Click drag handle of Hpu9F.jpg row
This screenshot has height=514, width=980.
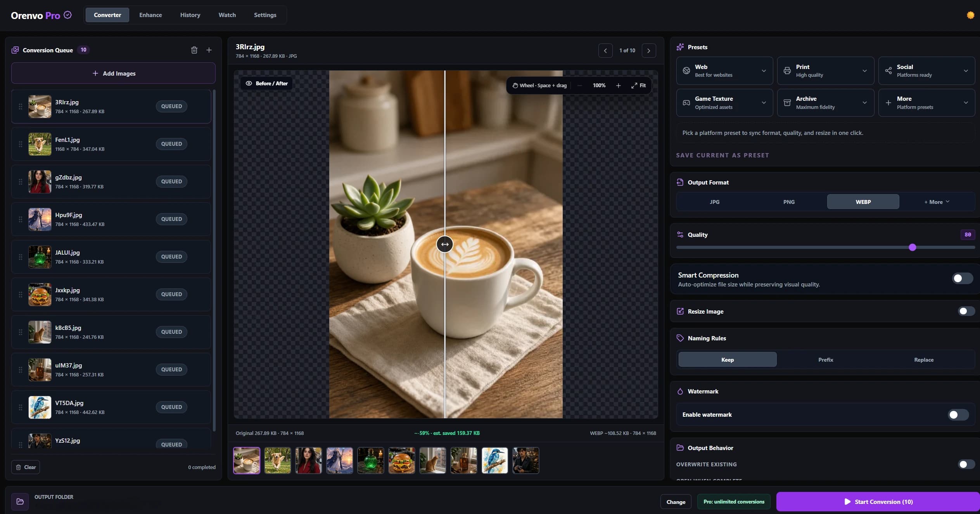pos(21,219)
